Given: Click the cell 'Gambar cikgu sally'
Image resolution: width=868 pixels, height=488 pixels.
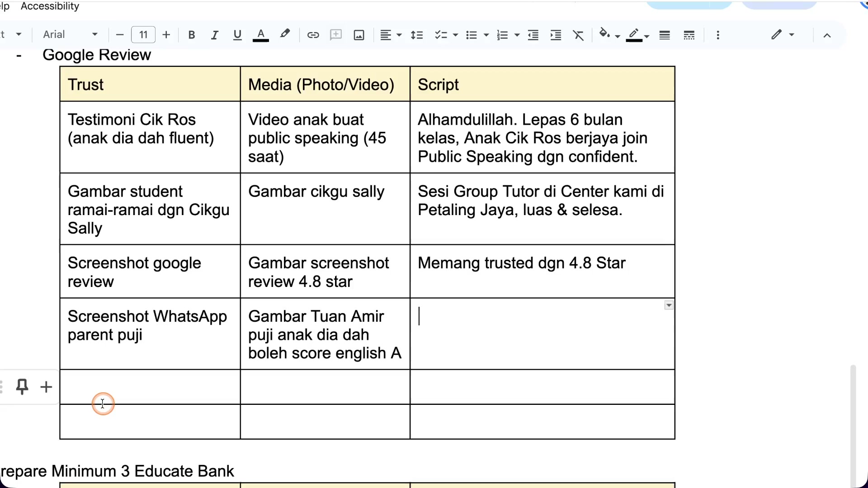Looking at the screenshot, I should tap(325, 209).
